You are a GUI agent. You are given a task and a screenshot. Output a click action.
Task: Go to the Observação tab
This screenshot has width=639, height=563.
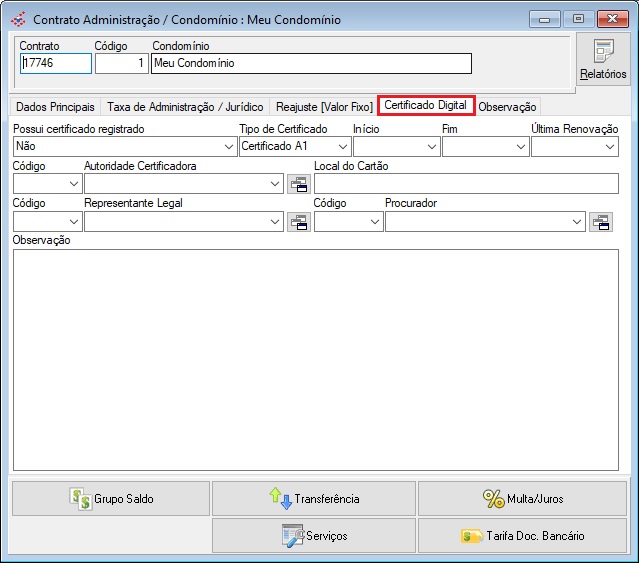click(x=508, y=106)
